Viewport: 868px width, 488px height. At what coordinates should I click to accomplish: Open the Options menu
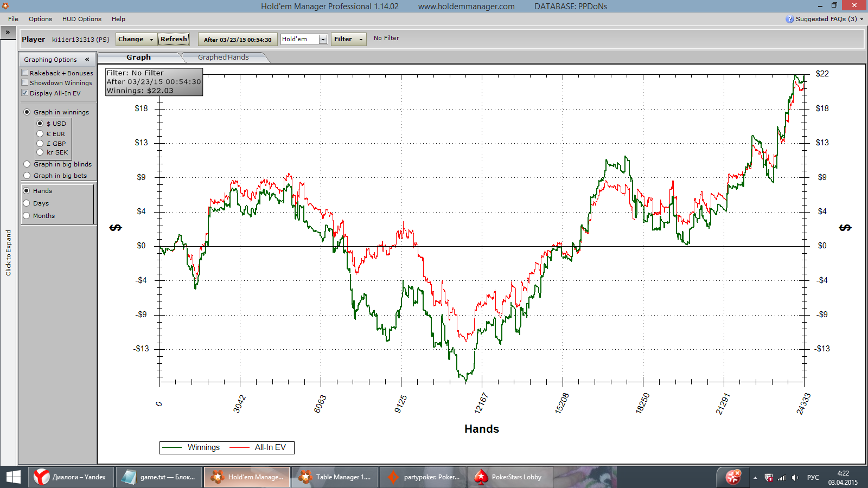pyautogui.click(x=41, y=19)
